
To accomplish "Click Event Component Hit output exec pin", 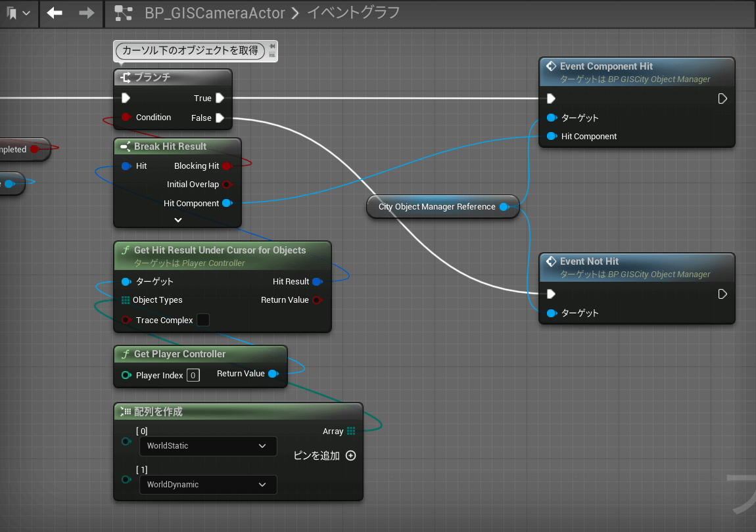I will coord(722,99).
